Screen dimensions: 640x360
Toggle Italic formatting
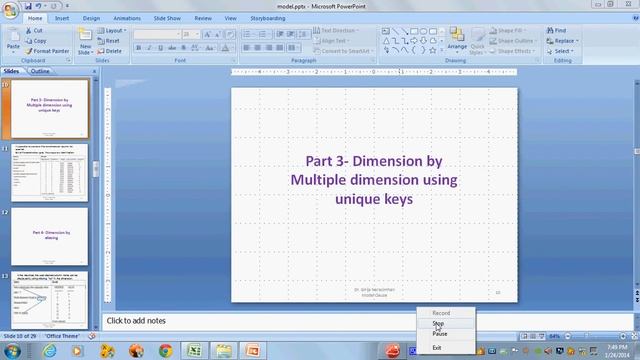tap(149, 48)
